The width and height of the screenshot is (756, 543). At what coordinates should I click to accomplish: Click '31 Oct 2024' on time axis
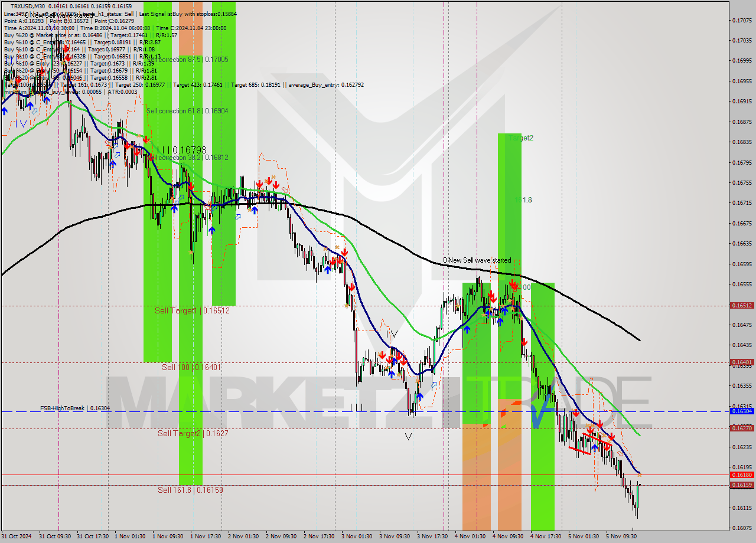coord(16,537)
